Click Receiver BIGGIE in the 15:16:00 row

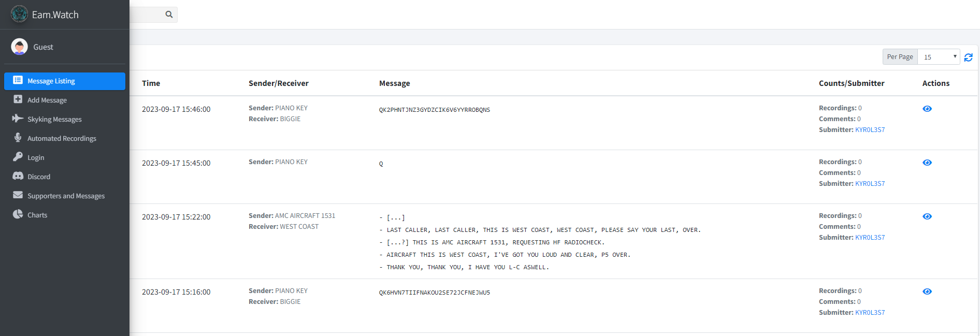click(x=275, y=302)
